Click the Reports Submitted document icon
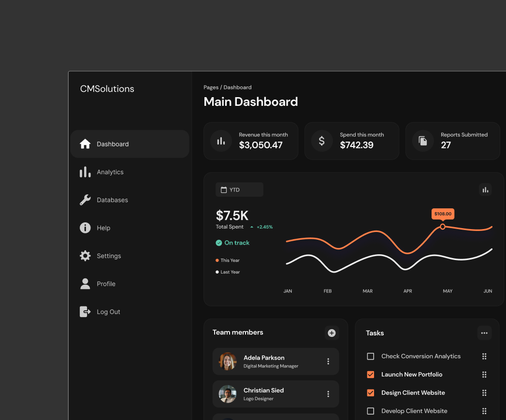This screenshot has height=420, width=506. point(423,141)
